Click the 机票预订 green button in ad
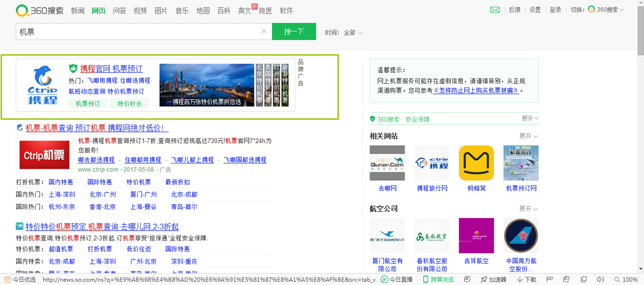The image size is (644, 285). [88, 103]
